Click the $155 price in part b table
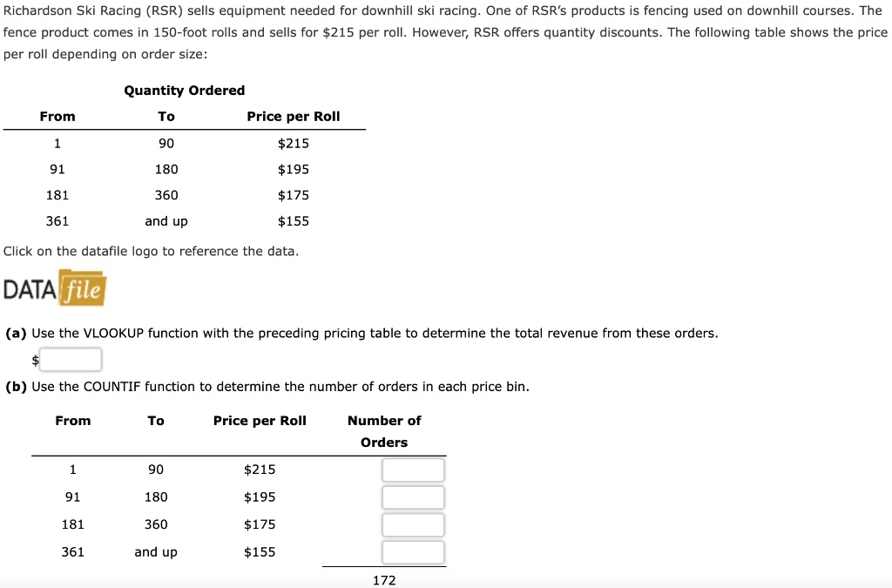Image resolution: width=892 pixels, height=588 pixels. pyautogui.click(x=260, y=551)
